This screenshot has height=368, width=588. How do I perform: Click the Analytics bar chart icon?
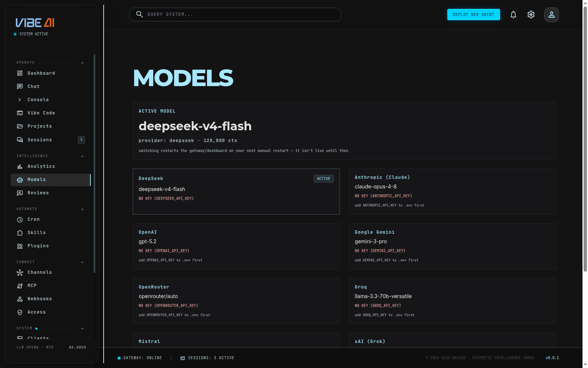[20, 166]
